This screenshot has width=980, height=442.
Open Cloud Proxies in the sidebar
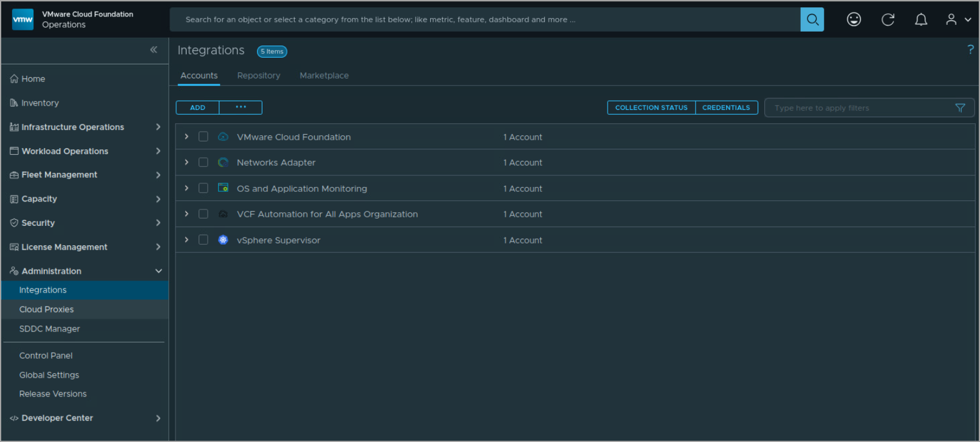(85, 310)
